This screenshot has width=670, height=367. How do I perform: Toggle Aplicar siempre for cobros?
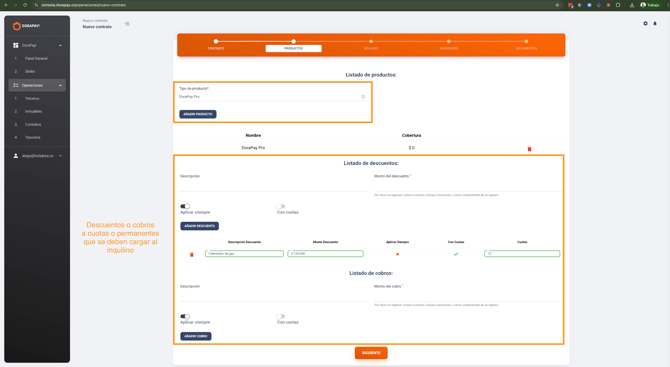coord(185,317)
